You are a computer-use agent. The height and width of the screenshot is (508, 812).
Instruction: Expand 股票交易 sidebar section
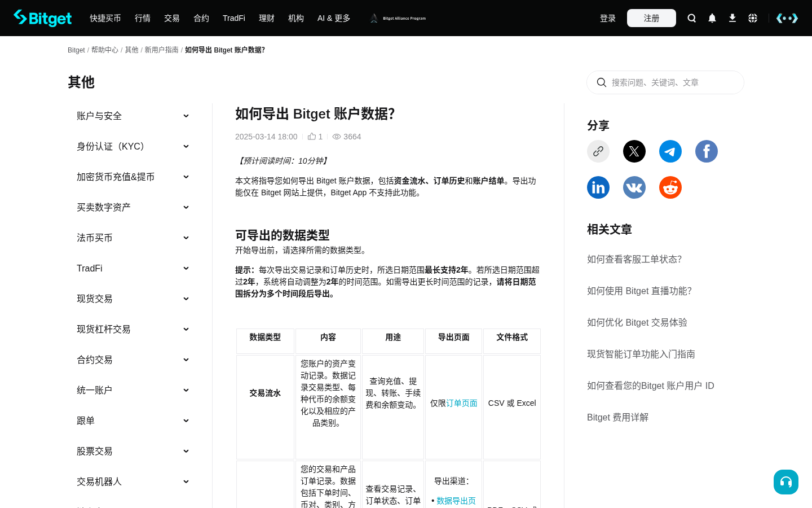tap(133, 451)
